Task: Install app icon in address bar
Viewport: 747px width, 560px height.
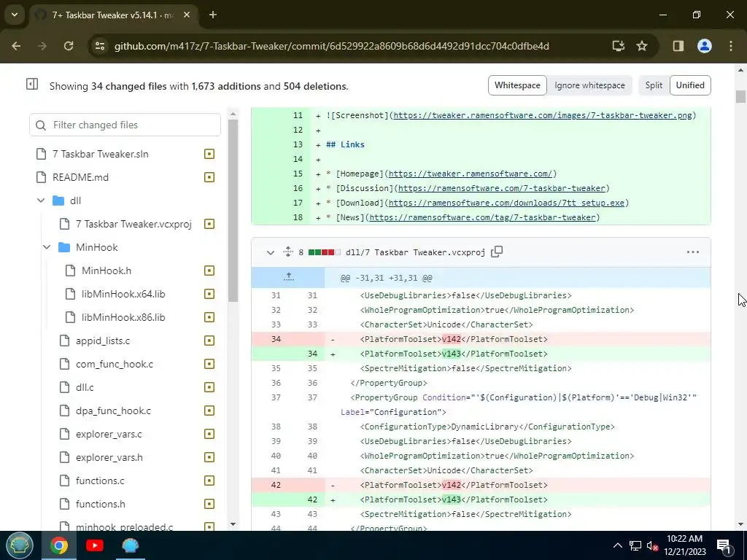Action: point(619,46)
